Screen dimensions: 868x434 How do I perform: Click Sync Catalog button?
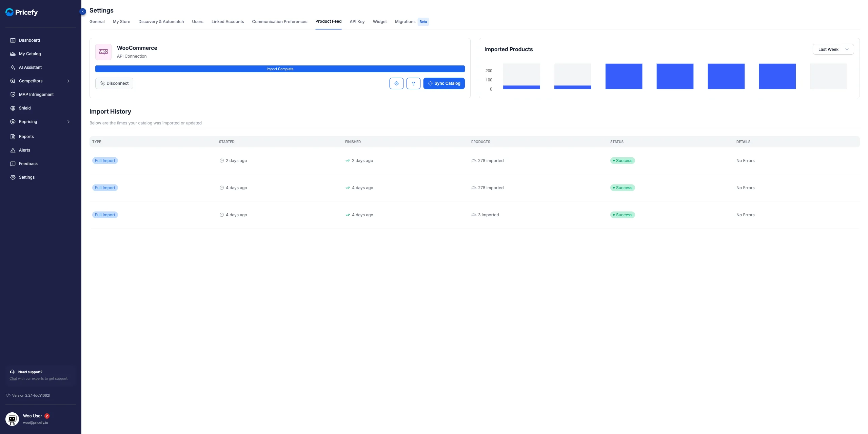(x=444, y=83)
